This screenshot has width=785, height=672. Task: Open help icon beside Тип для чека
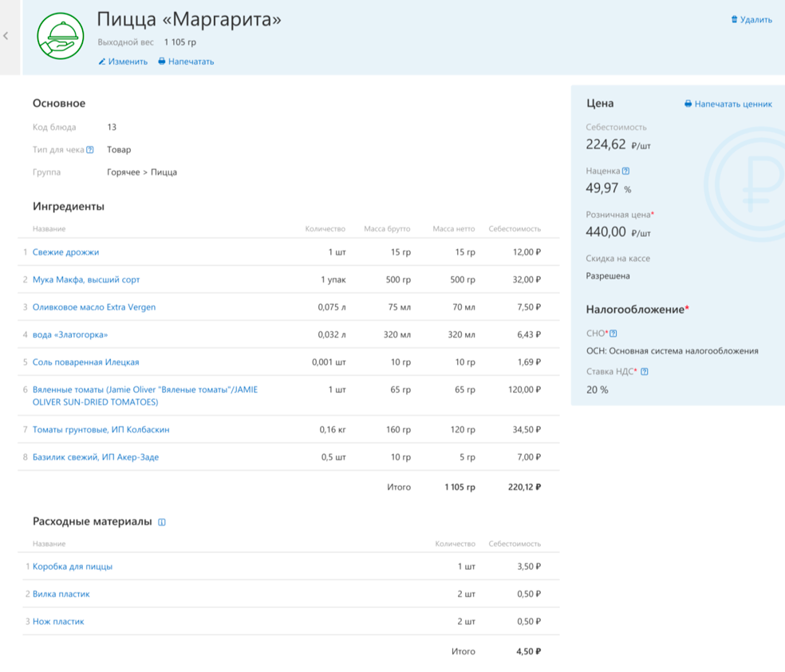pyautogui.click(x=90, y=150)
